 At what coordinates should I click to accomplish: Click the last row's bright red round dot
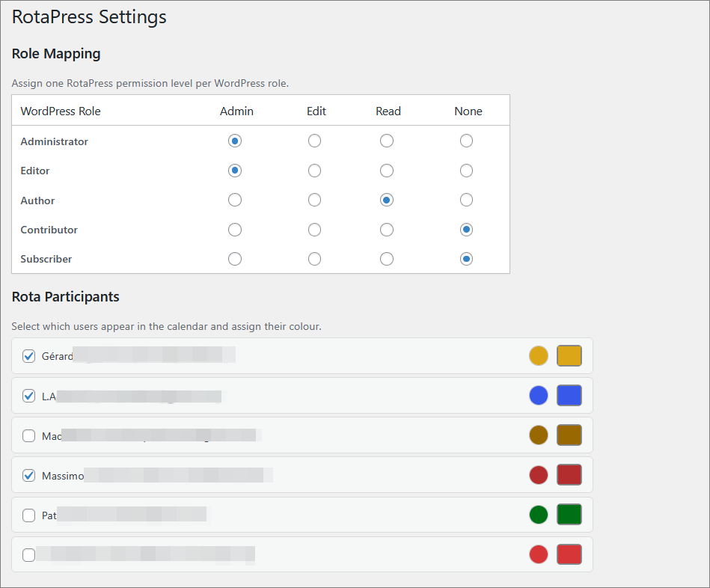click(x=539, y=554)
